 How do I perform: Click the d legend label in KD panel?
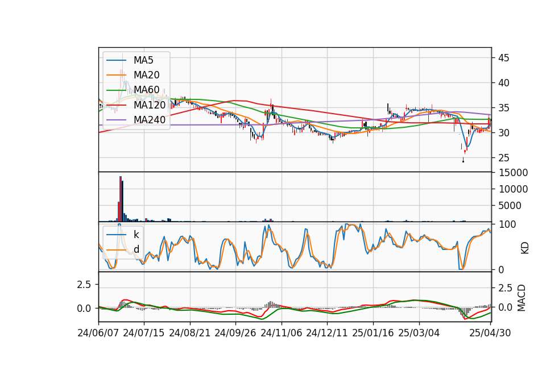136,249
